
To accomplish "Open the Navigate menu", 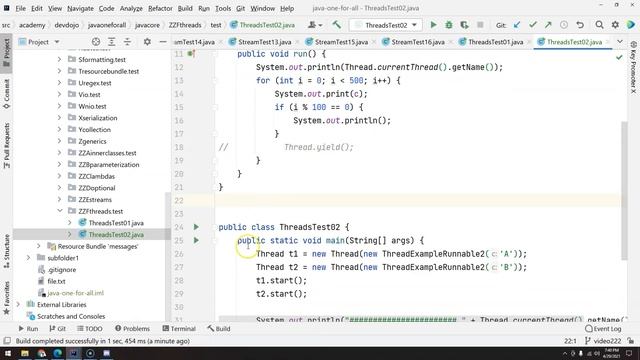I will 80,8.
